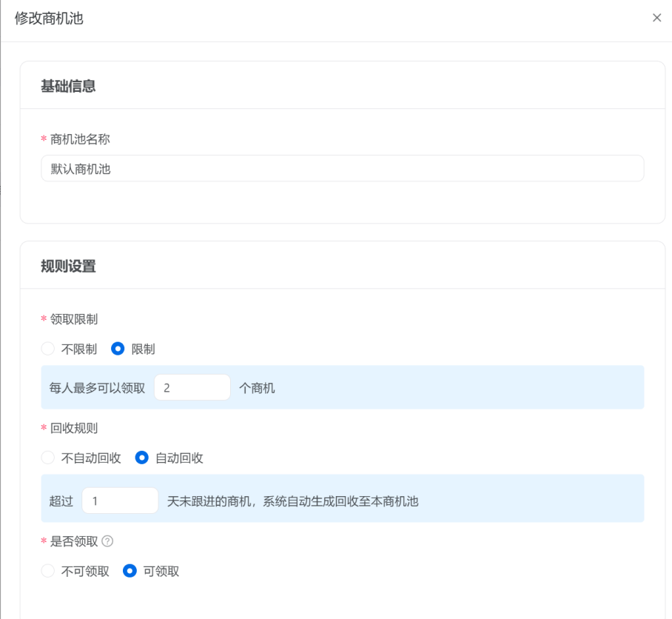The height and width of the screenshot is (619, 672).
Task: Click the 领取限制 field label
Action: coord(74,319)
